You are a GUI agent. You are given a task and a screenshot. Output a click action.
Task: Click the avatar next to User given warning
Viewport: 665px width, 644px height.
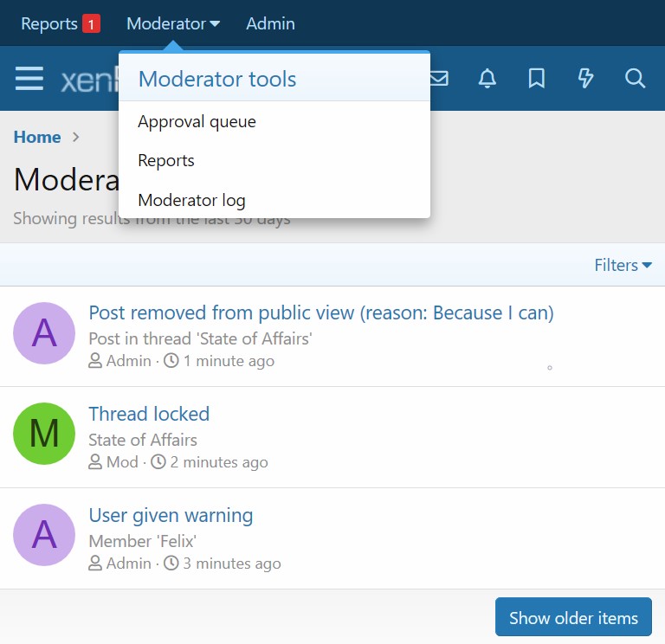click(44, 534)
